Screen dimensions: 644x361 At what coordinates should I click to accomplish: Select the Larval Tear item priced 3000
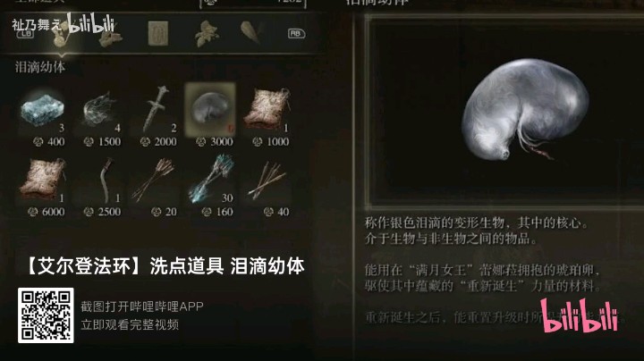[211, 110]
